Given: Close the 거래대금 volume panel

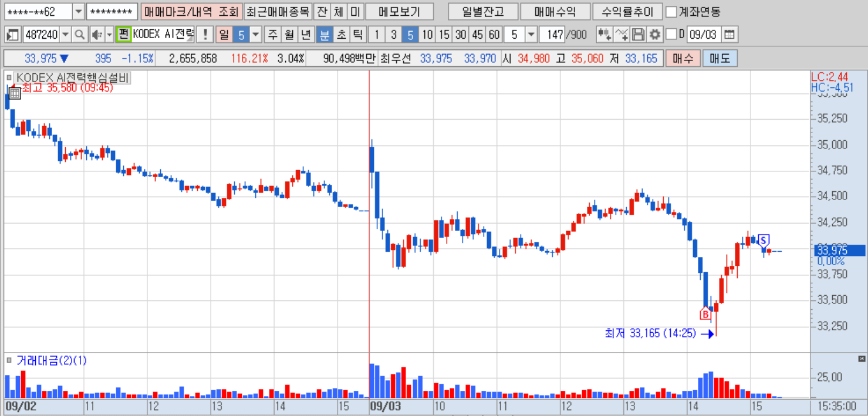Looking at the screenshot, I should [x=862, y=358].
